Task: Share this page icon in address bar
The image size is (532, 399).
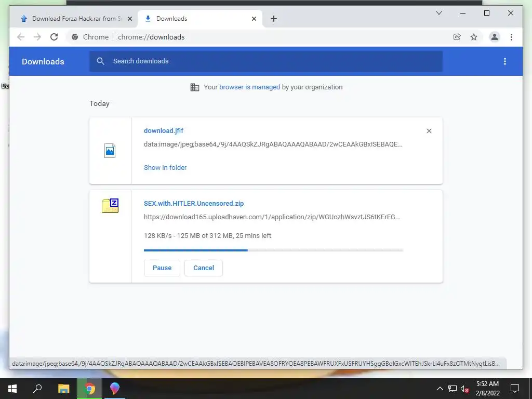Action: pyautogui.click(x=457, y=37)
